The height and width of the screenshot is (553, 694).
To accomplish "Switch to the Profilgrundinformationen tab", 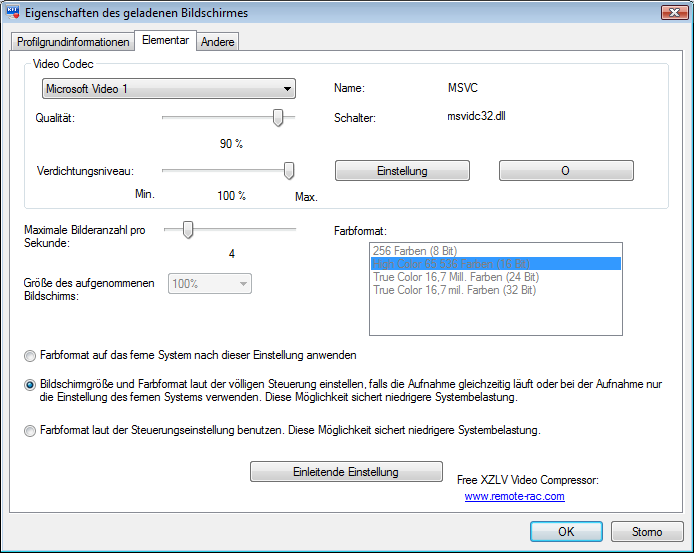I will click(x=72, y=42).
